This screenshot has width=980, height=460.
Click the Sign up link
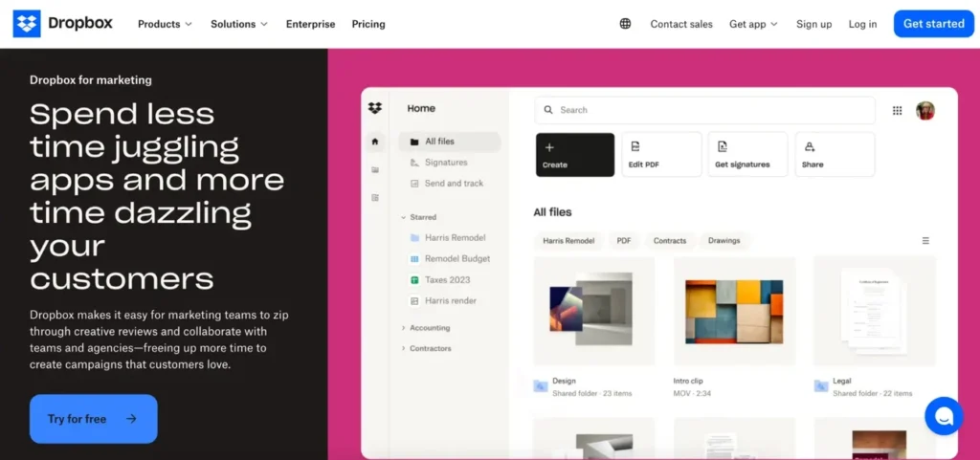click(x=813, y=24)
